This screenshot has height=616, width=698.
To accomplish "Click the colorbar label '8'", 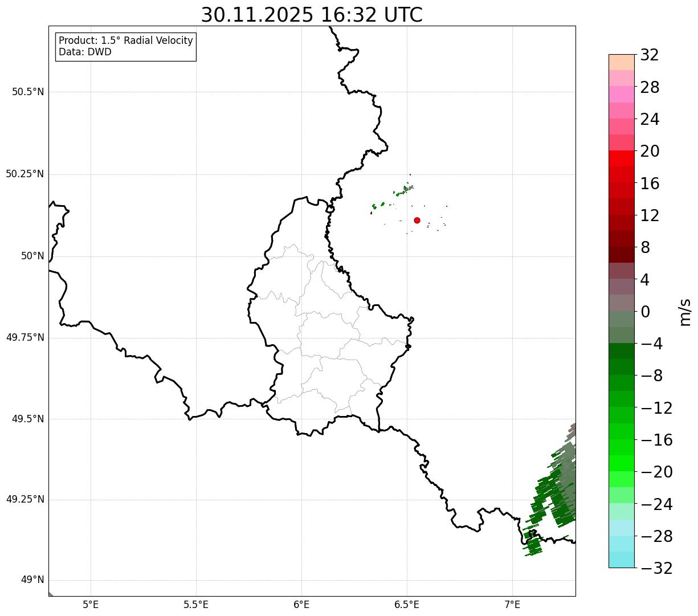I will (645, 247).
